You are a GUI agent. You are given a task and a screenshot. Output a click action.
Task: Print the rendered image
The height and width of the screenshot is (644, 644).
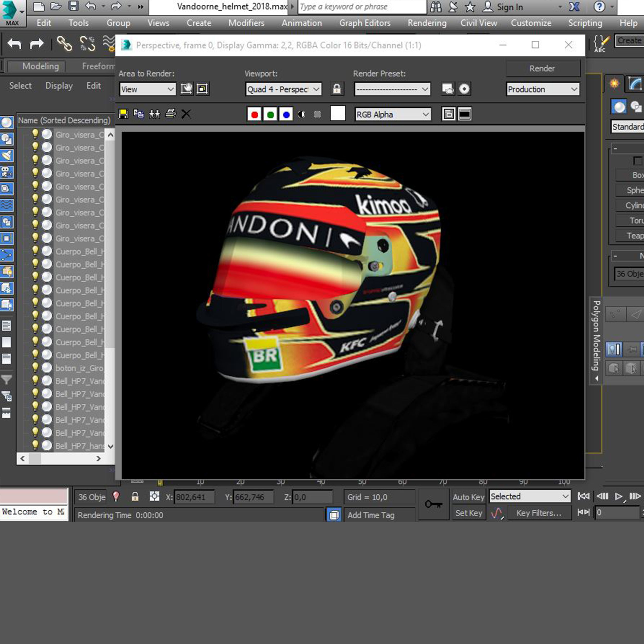point(170,114)
